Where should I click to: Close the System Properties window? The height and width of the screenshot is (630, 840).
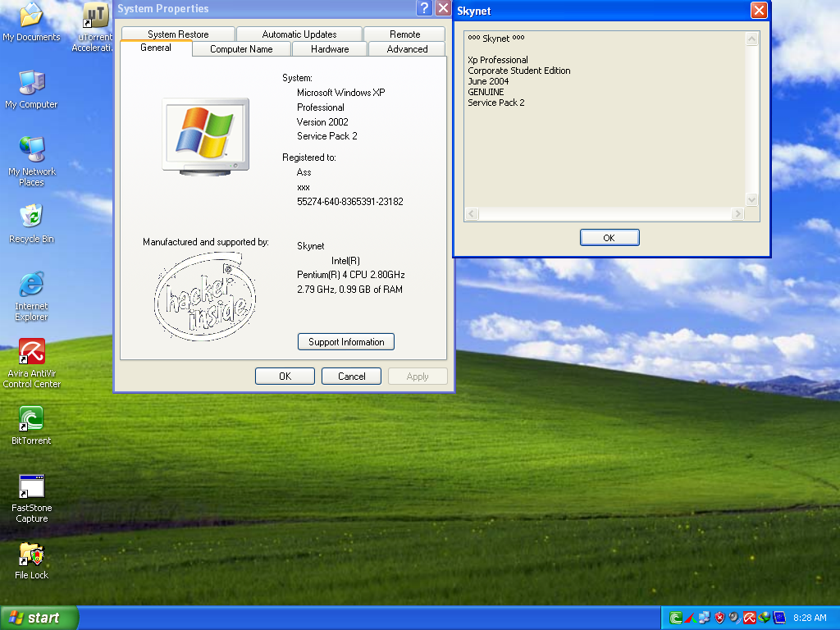tap(443, 8)
